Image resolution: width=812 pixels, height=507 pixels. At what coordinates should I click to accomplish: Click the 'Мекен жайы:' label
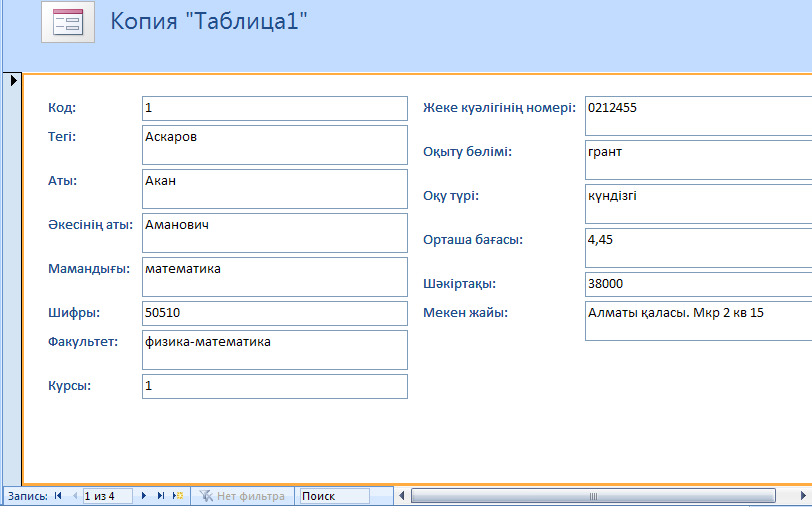[x=465, y=313]
